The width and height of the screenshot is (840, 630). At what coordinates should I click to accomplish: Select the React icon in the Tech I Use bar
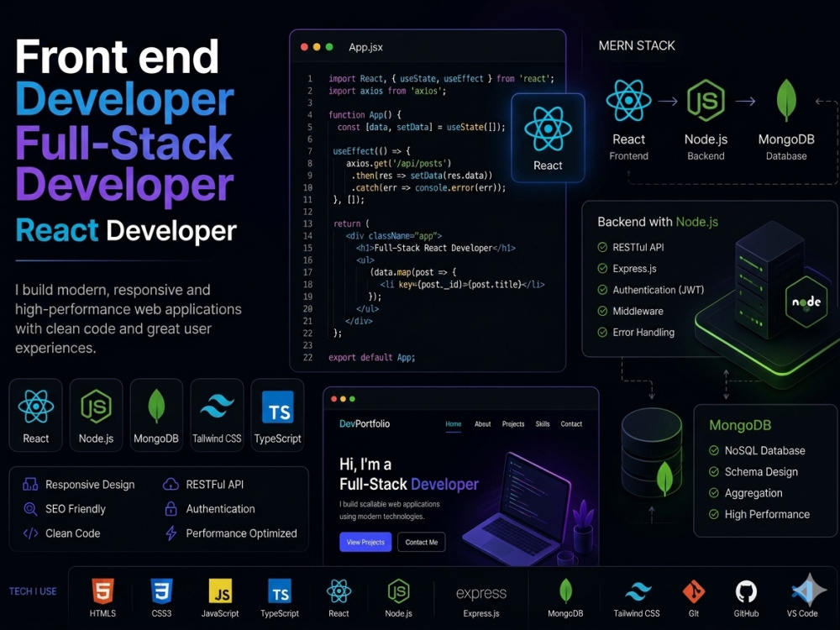pos(339,591)
